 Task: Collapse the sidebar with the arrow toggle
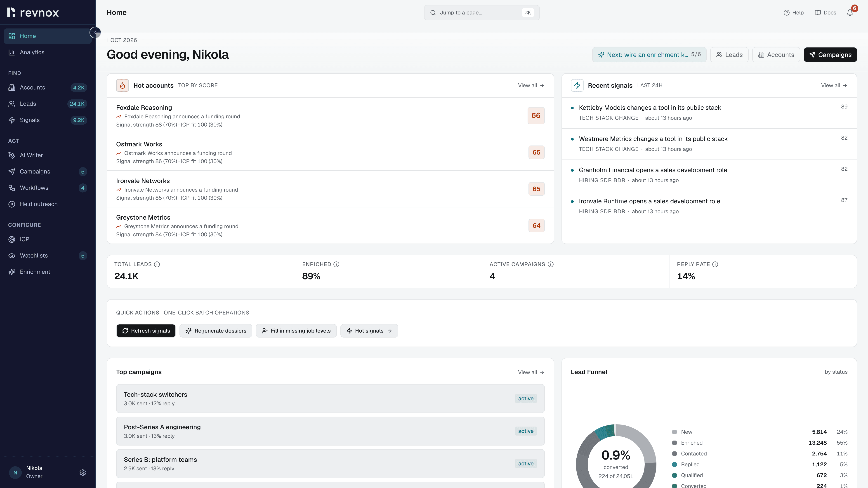[95, 33]
